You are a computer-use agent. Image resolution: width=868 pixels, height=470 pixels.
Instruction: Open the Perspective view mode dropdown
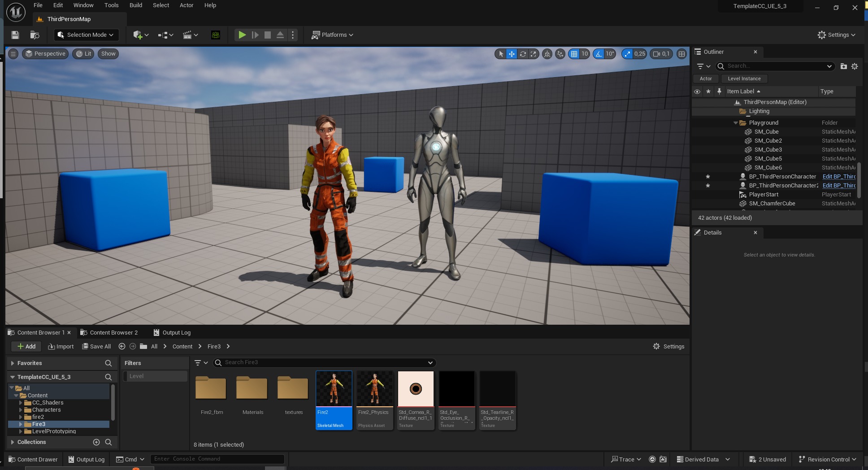(45, 54)
